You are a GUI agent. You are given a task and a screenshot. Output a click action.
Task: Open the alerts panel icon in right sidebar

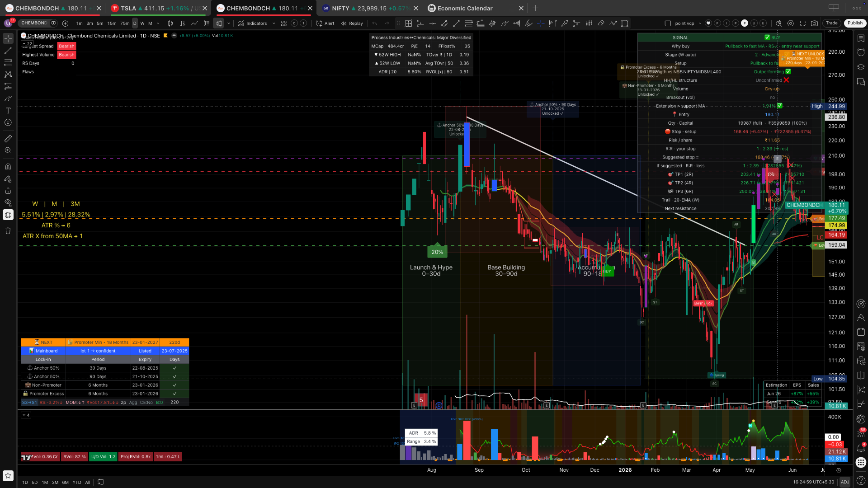point(861,52)
